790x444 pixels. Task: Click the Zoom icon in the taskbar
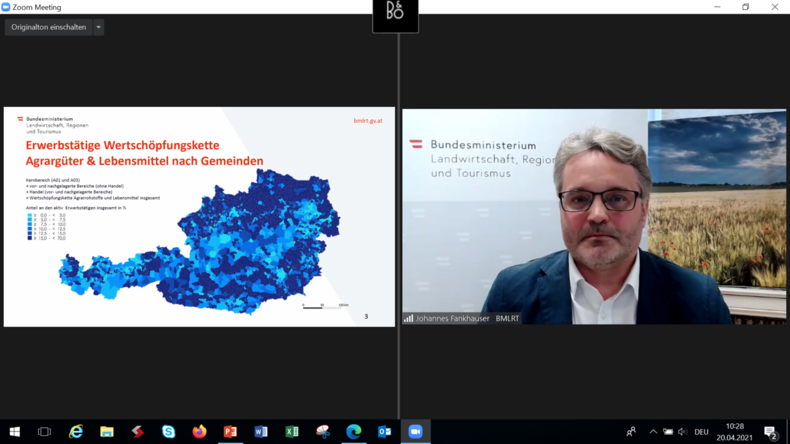point(415,431)
